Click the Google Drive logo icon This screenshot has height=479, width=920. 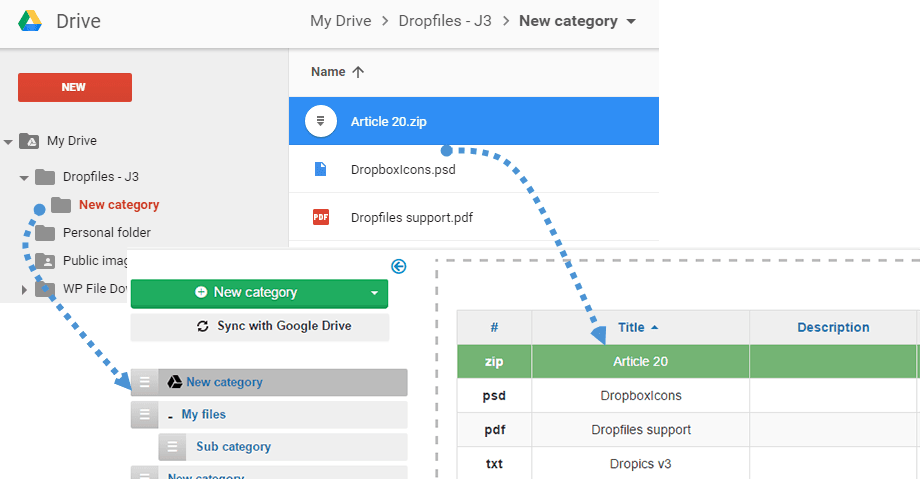(30, 21)
